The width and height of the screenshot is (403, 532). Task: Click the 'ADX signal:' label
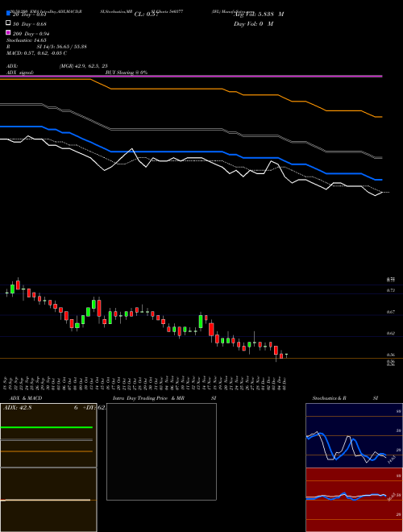click(x=20, y=73)
